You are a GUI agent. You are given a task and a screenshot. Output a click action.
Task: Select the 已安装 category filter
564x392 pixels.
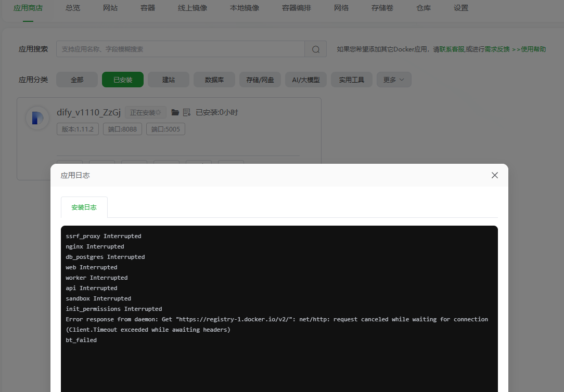[x=122, y=80]
